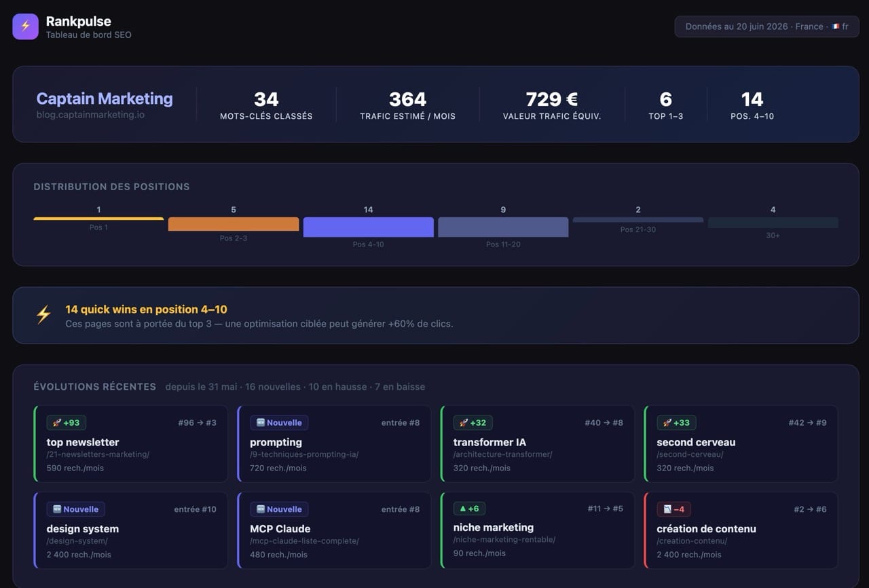The width and height of the screenshot is (869, 588).
Task: Click the /second-cerveau/ URL text
Action: pos(690,454)
